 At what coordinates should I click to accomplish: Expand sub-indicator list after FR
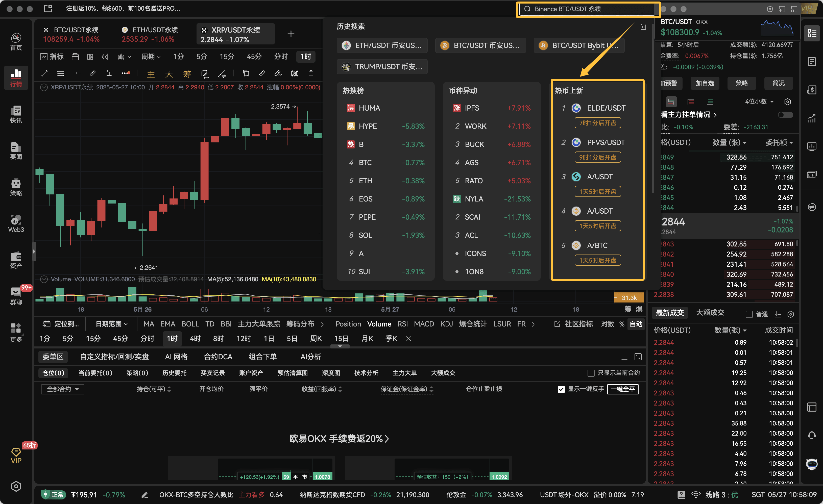(533, 324)
